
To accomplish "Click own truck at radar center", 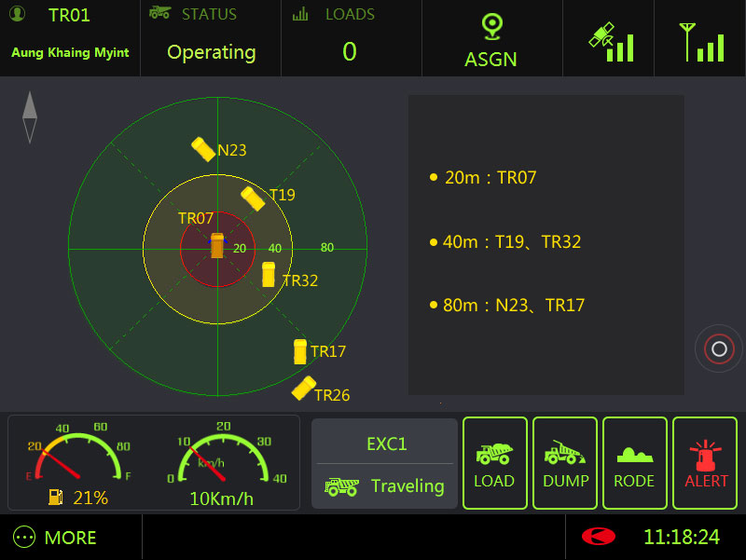I will point(217,246).
